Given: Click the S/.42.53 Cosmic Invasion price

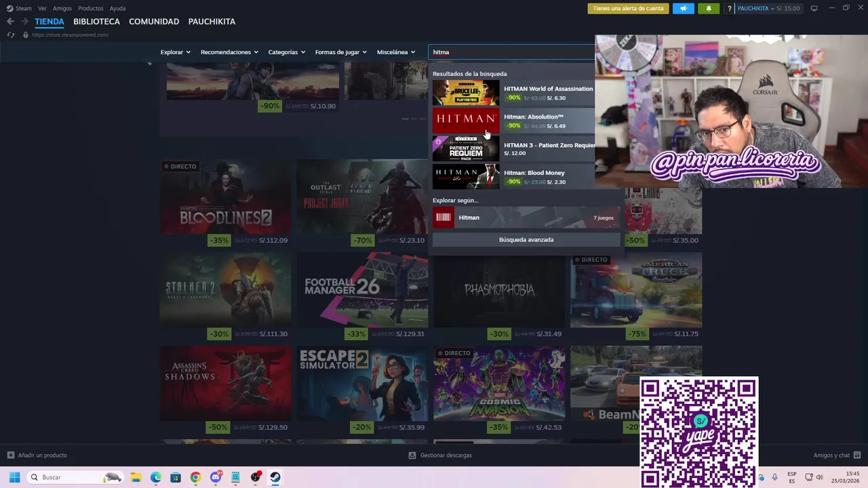Looking at the screenshot, I should coord(549,428).
